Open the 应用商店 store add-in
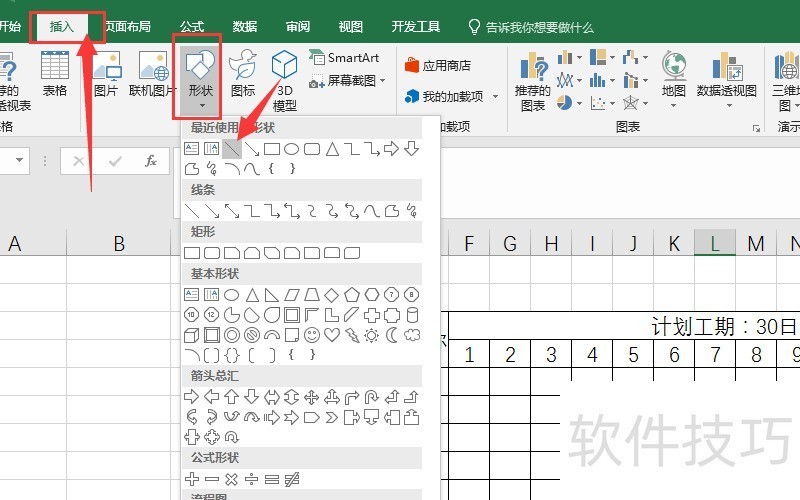The image size is (800, 500). coord(438,66)
